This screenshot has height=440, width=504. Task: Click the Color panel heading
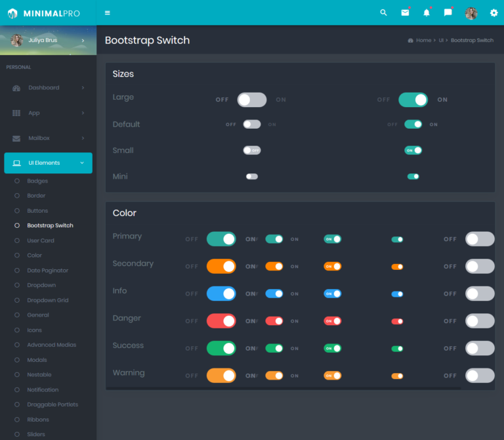point(125,213)
